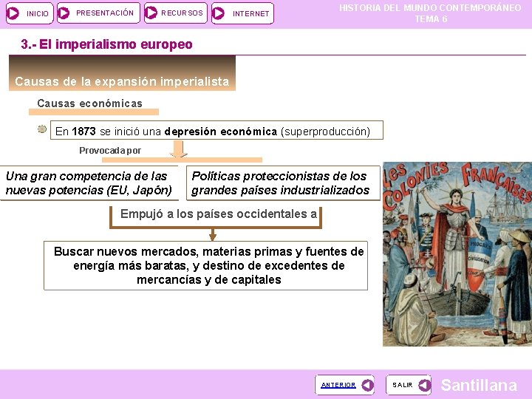The height and width of the screenshot is (399, 532).
Task: Click the 'TEMA 6' label in the header
Action: pyautogui.click(x=431, y=19)
